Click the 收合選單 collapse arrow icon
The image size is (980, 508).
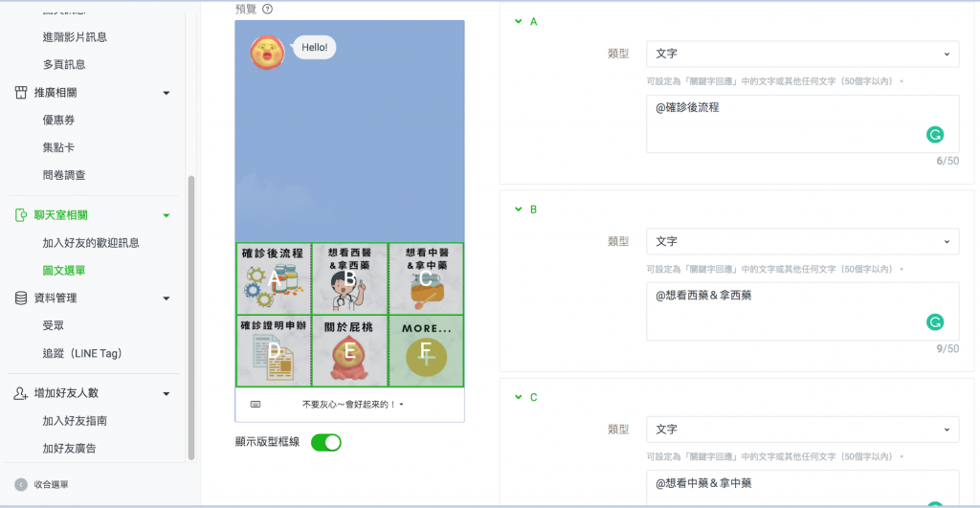coord(21,484)
